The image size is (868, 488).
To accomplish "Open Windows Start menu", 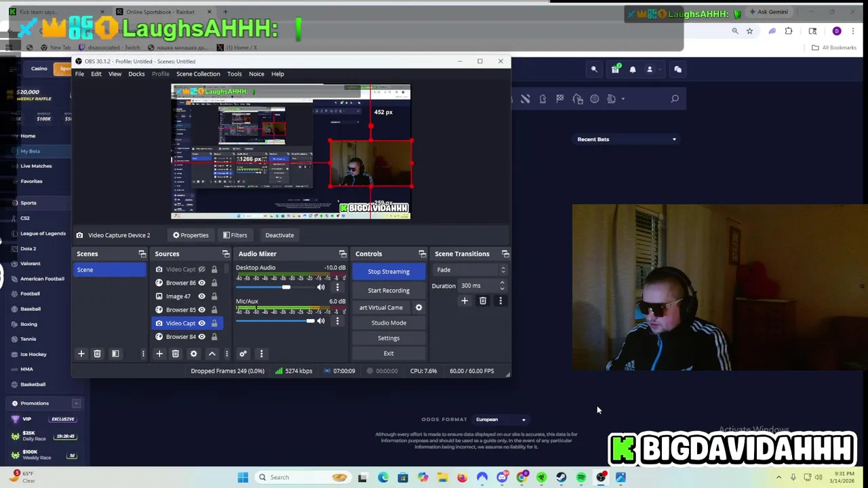I will (243, 478).
